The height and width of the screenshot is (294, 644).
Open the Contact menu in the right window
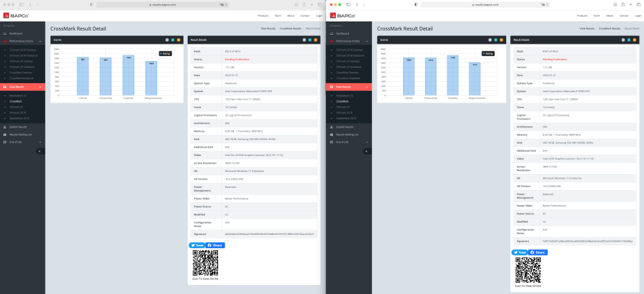[x=623, y=16]
